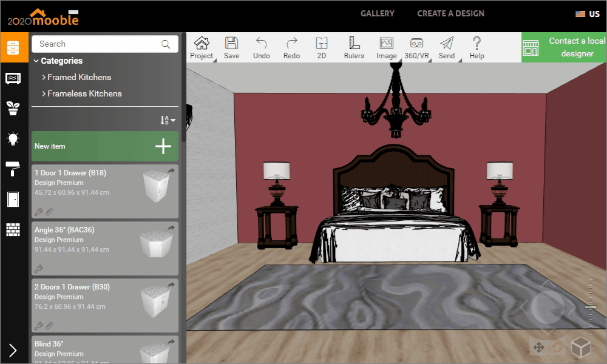Open the doors sidebar icon

(x=13, y=199)
